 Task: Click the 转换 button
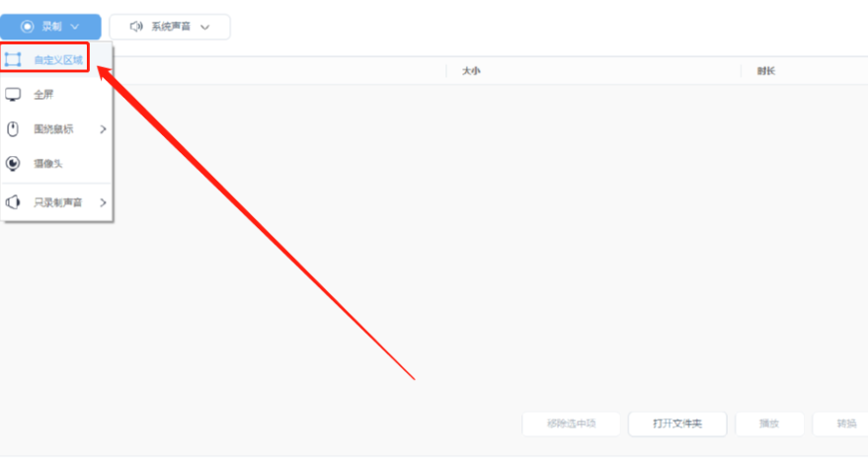pyautogui.click(x=846, y=423)
